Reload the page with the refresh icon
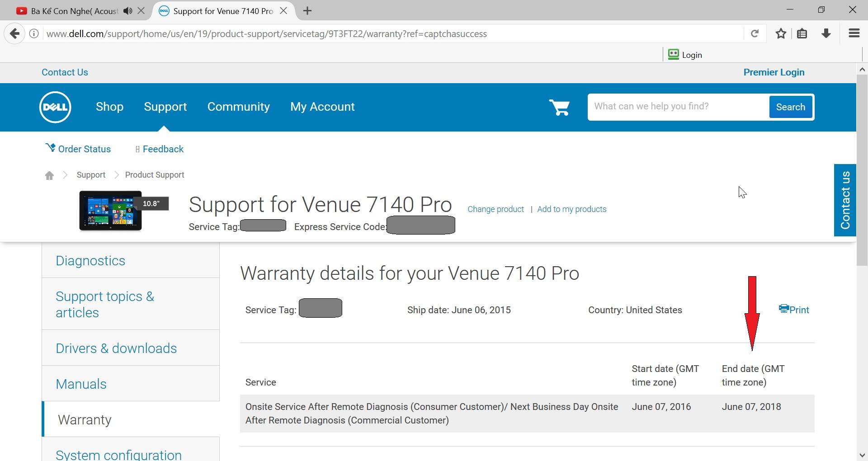This screenshot has height=461, width=868. [755, 33]
